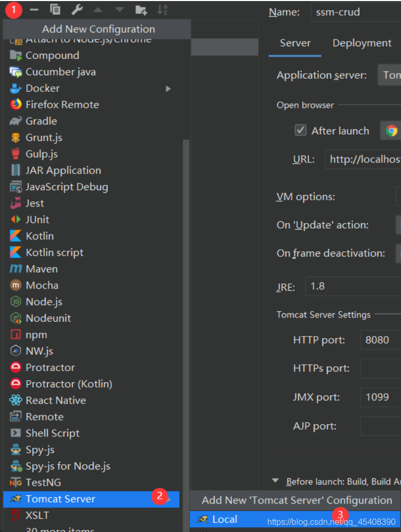The image size is (401, 532).
Task: Pick the Gradle configuration type
Action: [91, 121]
